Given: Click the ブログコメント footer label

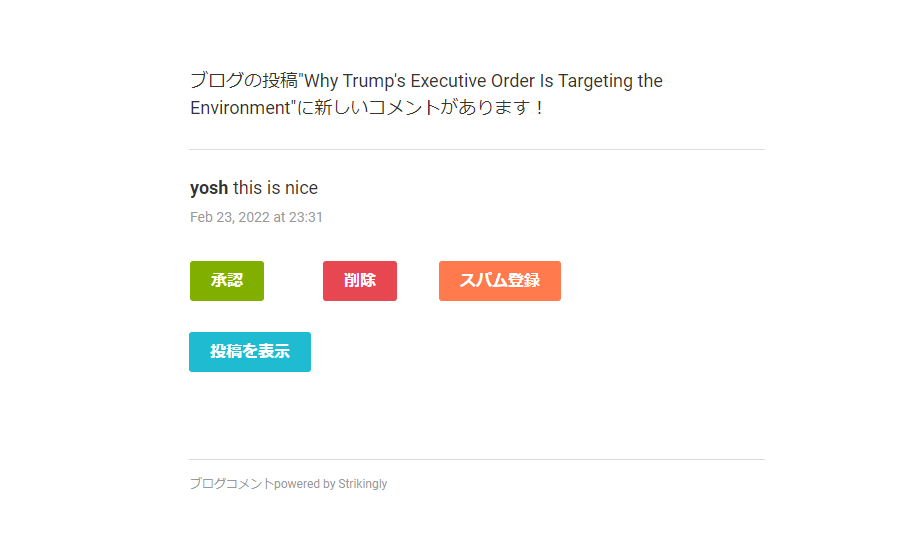Looking at the screenshot, I should (232, 484).
